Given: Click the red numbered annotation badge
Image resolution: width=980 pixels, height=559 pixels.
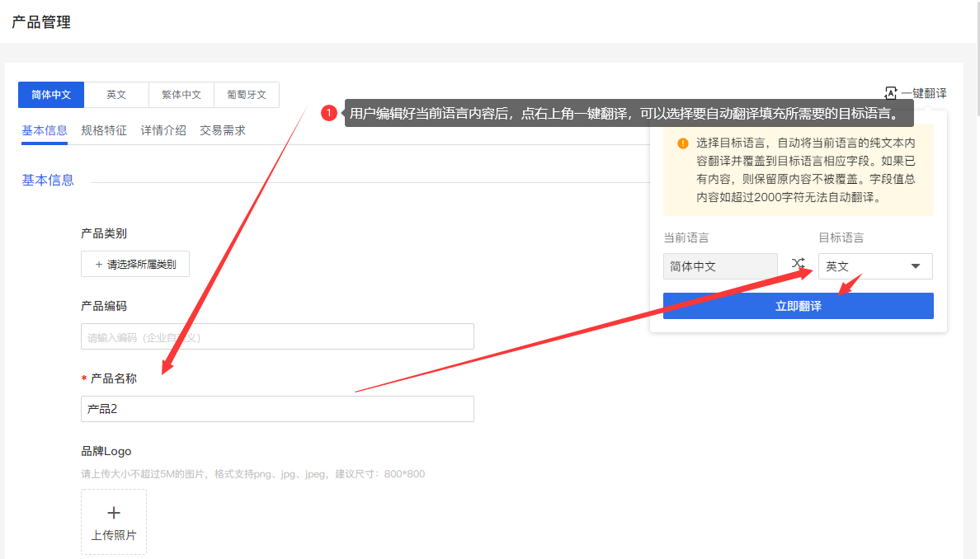Looking at the screenshot, I should [x=330, y=111].
